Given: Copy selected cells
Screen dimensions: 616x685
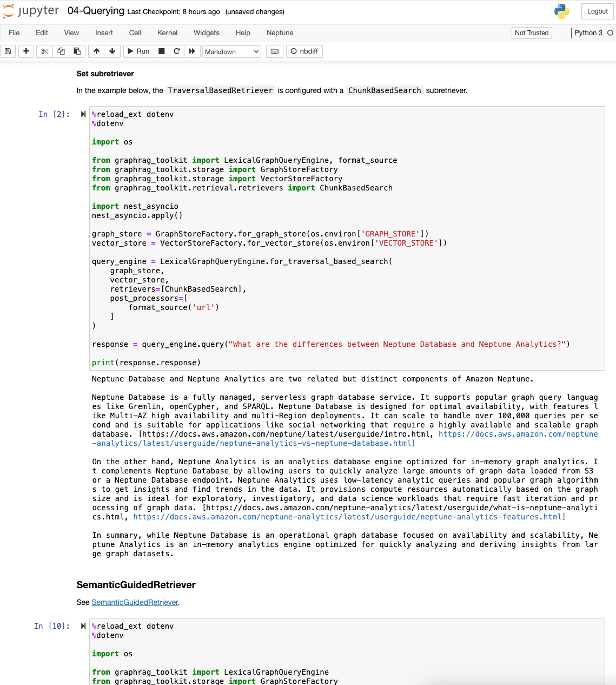Looking at the screenshot, I should [x=61, y=51].
